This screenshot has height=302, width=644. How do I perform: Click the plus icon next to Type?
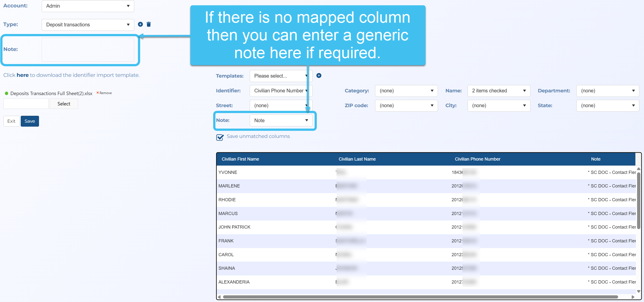point(140,24)
